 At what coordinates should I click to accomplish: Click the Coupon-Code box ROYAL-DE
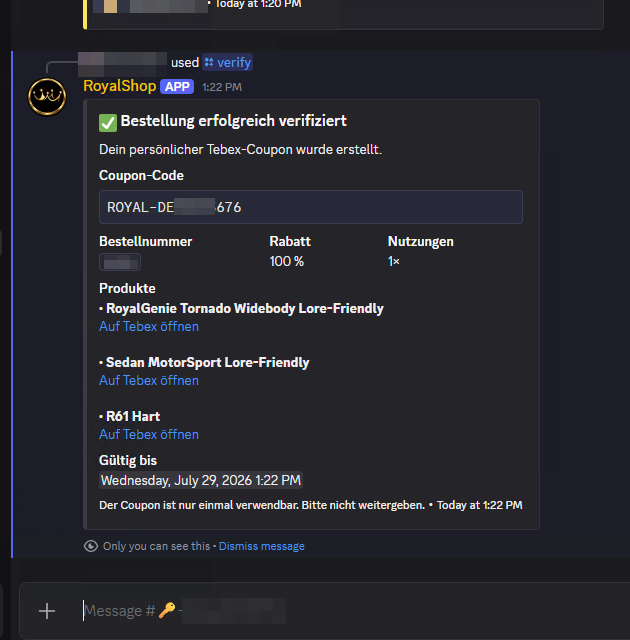311,207
